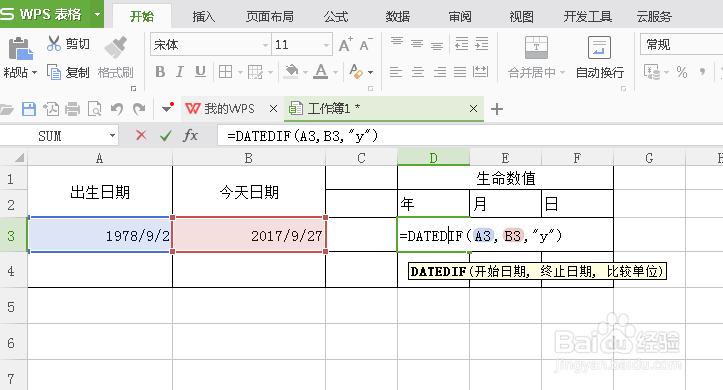
Task: Confirm formula with green checkmark
Action: click(x=166, y=135)
